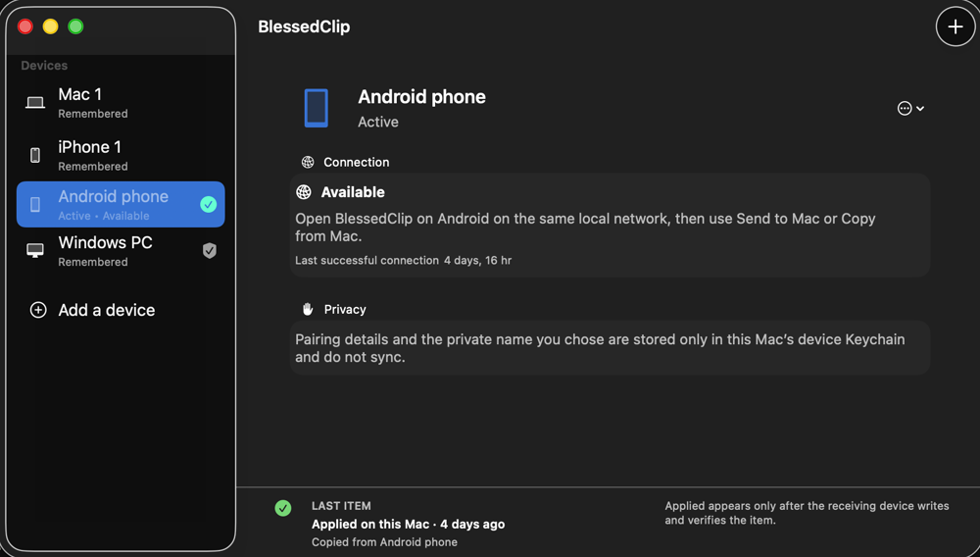Click the Privacy section heading

click(345, 310)
